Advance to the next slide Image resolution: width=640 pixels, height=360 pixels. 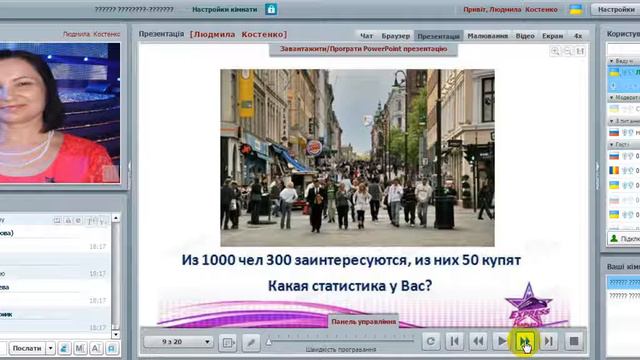(525, 341)
